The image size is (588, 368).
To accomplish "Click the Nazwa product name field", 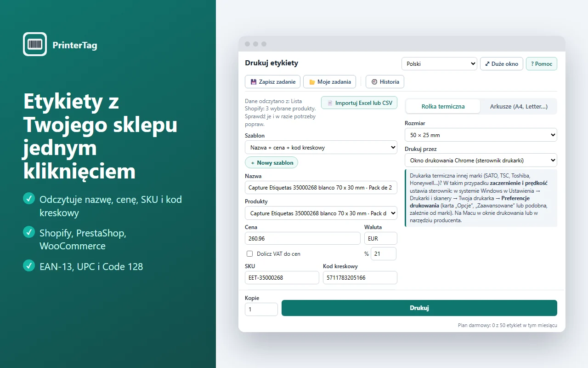I will (321, 187).
